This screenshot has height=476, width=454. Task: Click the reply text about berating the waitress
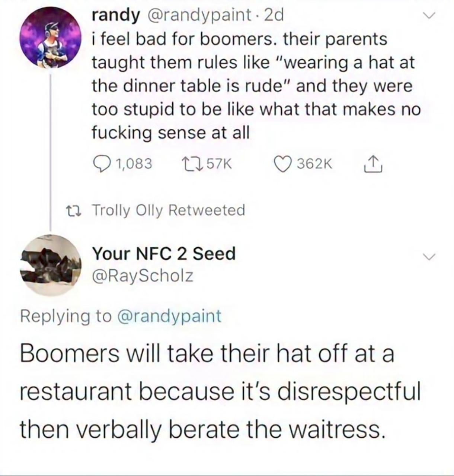pos(220,391)
